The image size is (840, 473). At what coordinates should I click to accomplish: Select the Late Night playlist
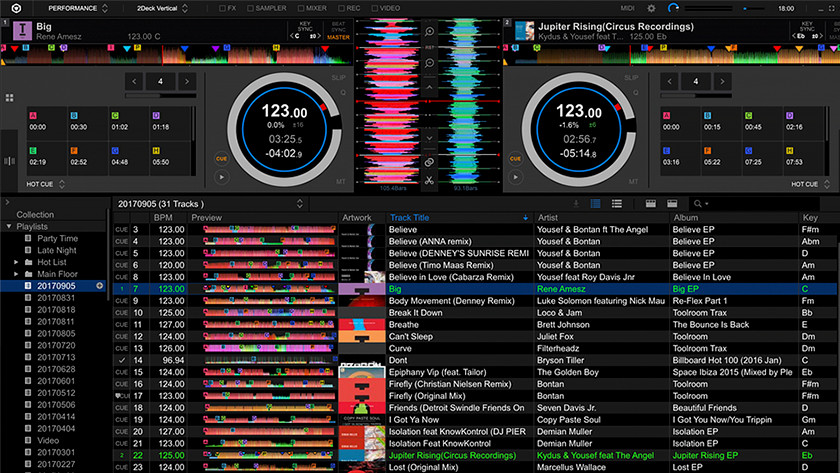pyautogui.click(x=58, y=250)
